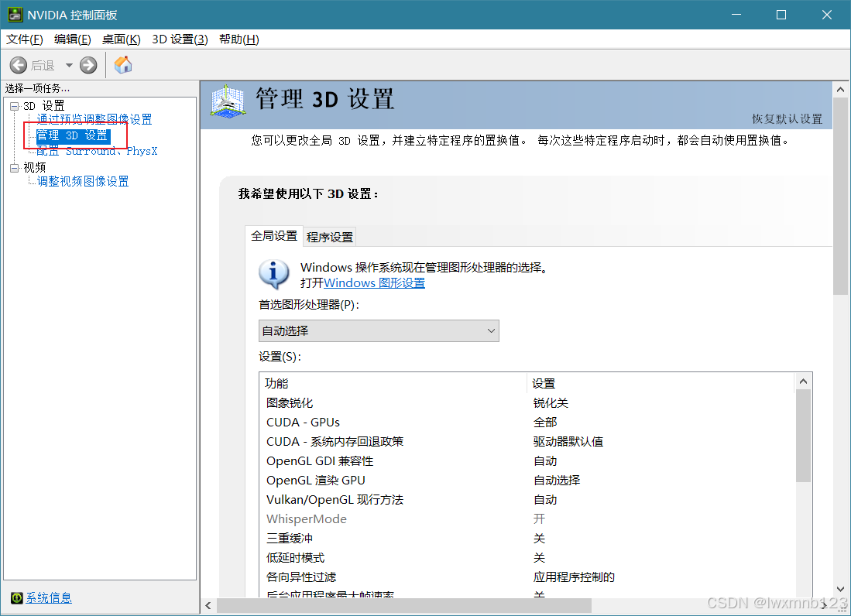This screenshot has width=851, height=616.
Task: Switch to the 全局设置 tab
Action: click(274, 236)
